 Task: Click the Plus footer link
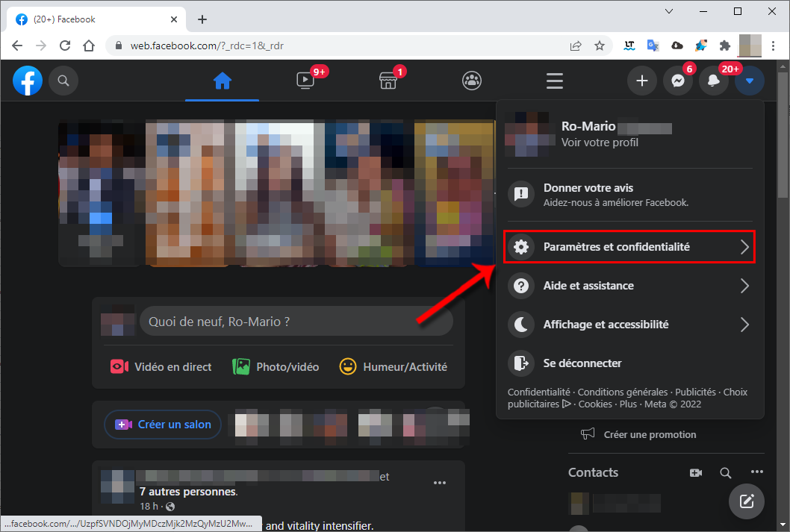(628, 404)
